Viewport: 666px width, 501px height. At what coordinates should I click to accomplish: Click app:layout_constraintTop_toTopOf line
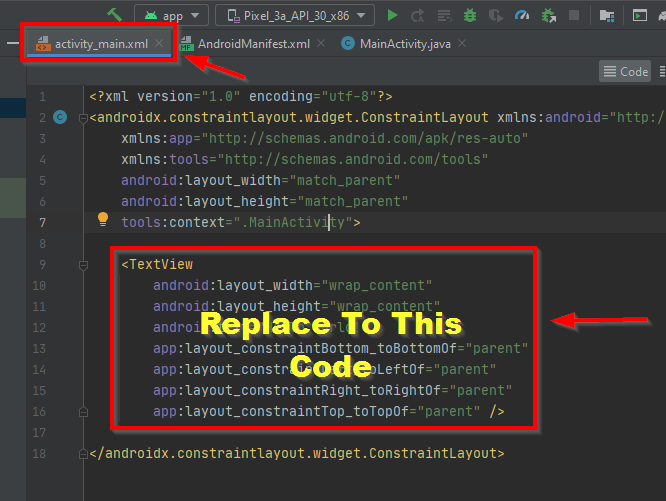click(329, 411)
